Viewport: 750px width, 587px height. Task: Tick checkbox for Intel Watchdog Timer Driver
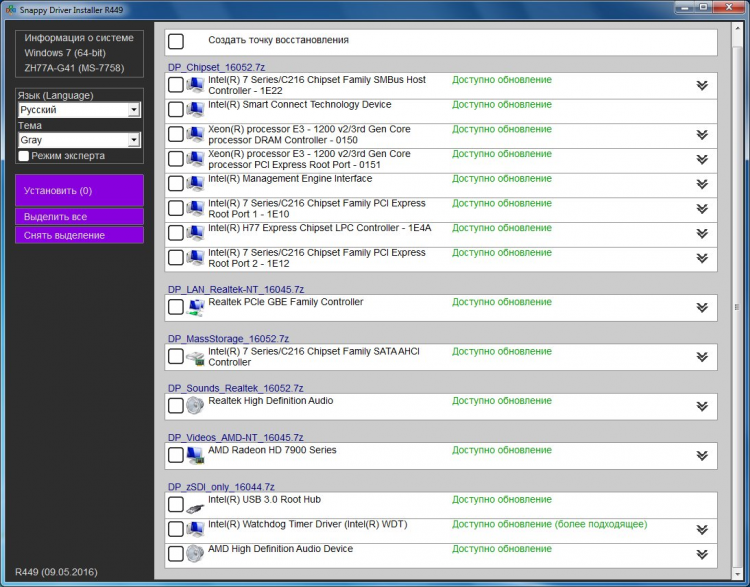coord(176,529)
